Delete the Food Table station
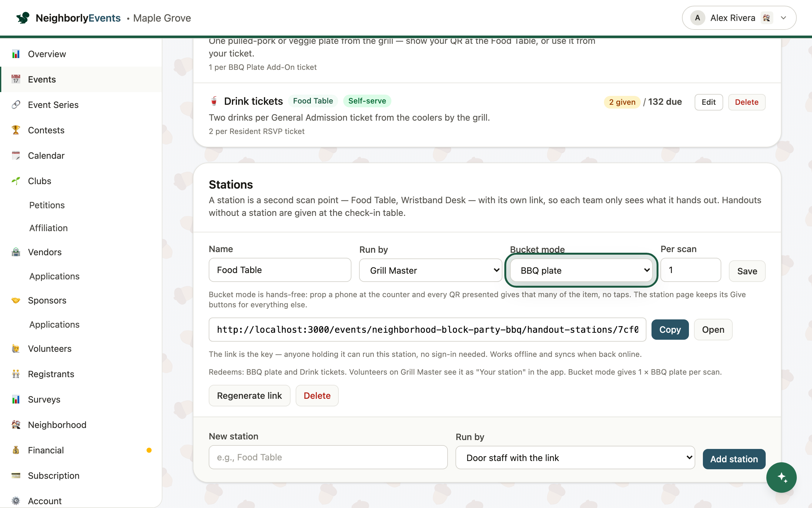The image size is (812, 508). click(x=317, y=396)
